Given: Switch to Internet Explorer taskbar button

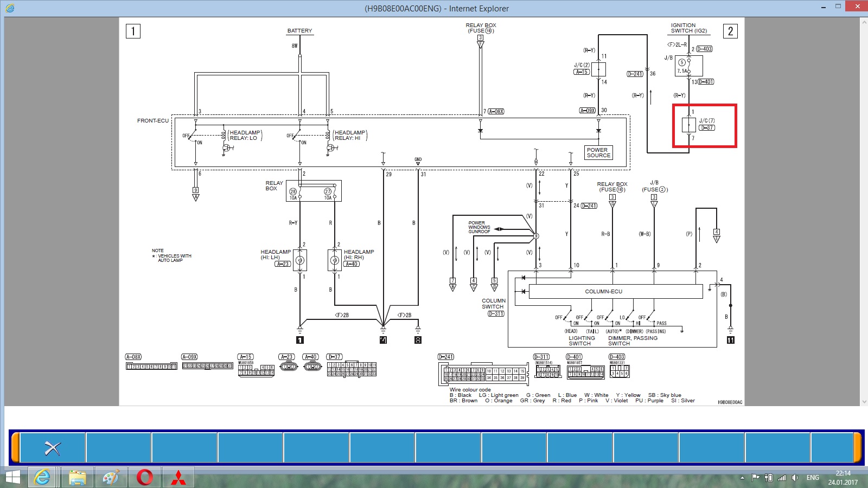Looking at the screenshot, I should 43,477.
